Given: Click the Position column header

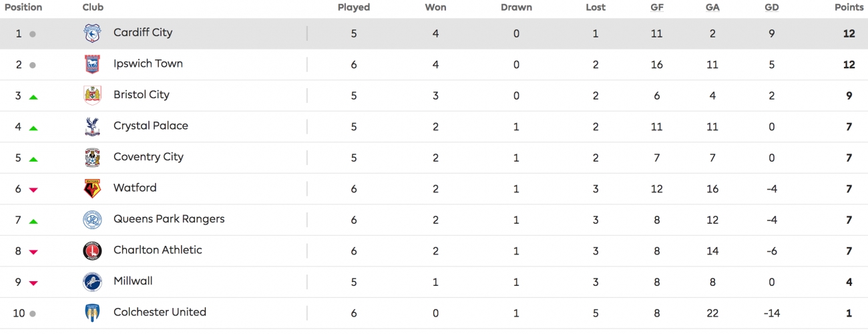Looking at the screenshot, I should pos(23,7).
